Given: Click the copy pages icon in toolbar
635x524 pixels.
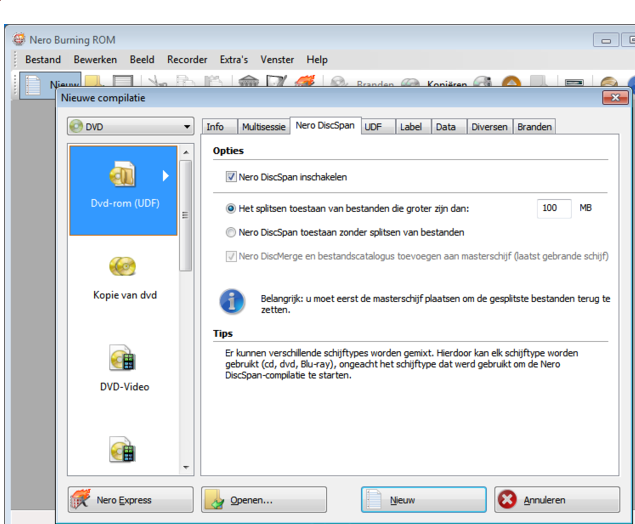Looking at the screenshot, I should point(185,81).
